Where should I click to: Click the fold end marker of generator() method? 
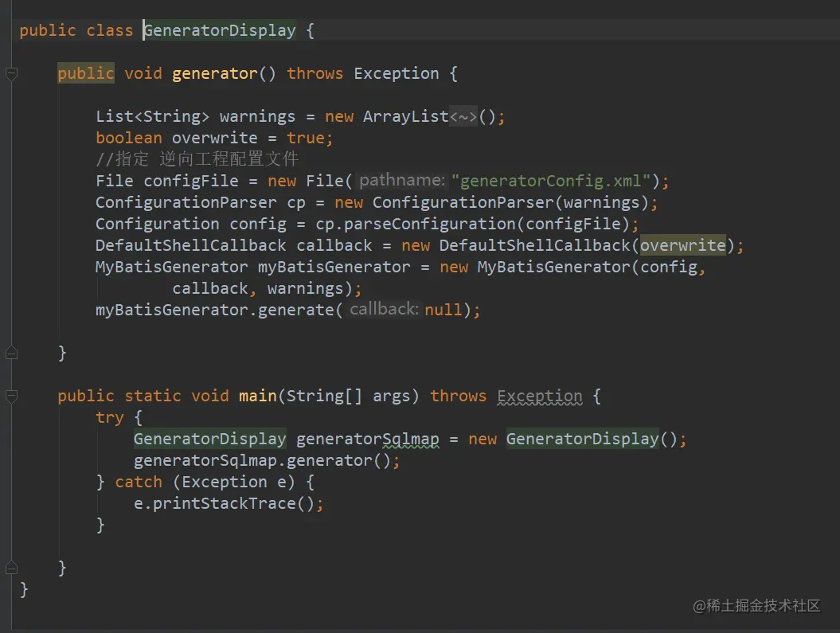click(11, 353)
